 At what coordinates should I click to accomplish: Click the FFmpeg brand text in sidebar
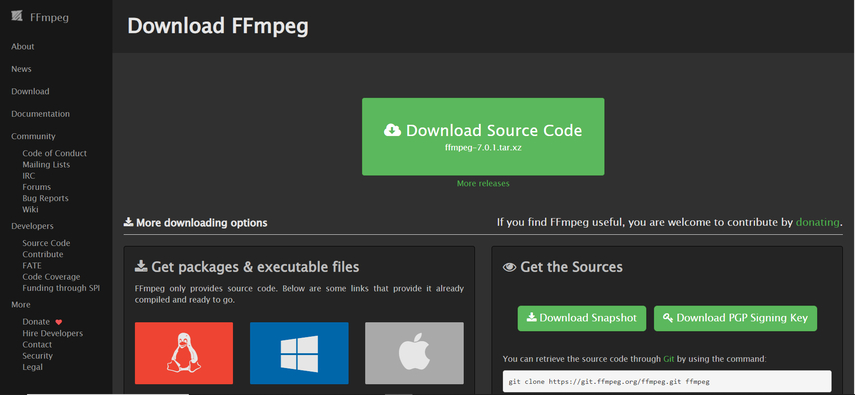[49, 17]
